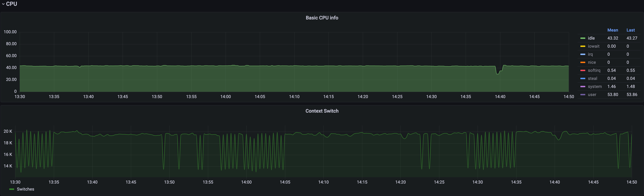Toggle the idle series in legend
The width and height of the screenshot is (644, 196).
tap(591, 38)
